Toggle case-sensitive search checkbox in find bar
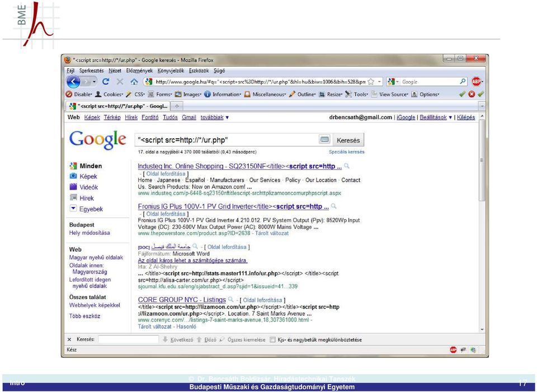 pos(272,339)
